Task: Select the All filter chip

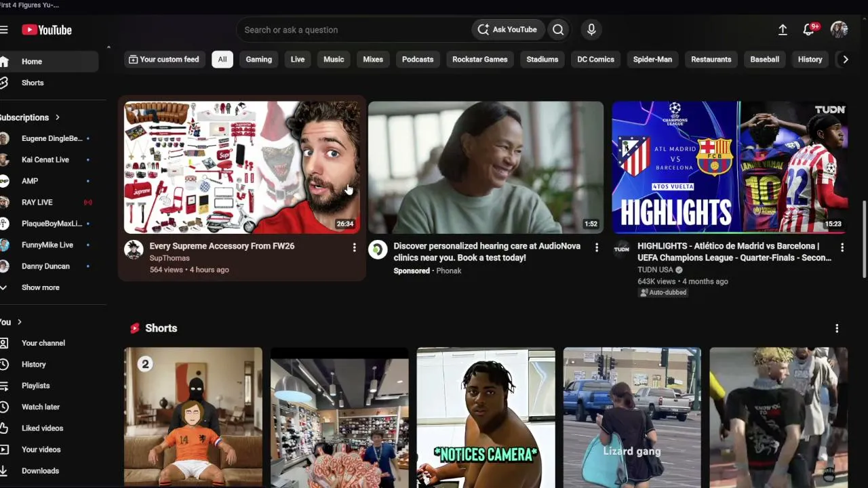Action: [x=222, y=60]
